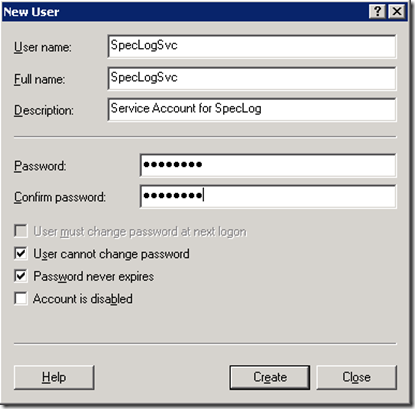The image size is (415, 409).
Task: Close the New User dialog with the X
Action: [x=397, y=12]
